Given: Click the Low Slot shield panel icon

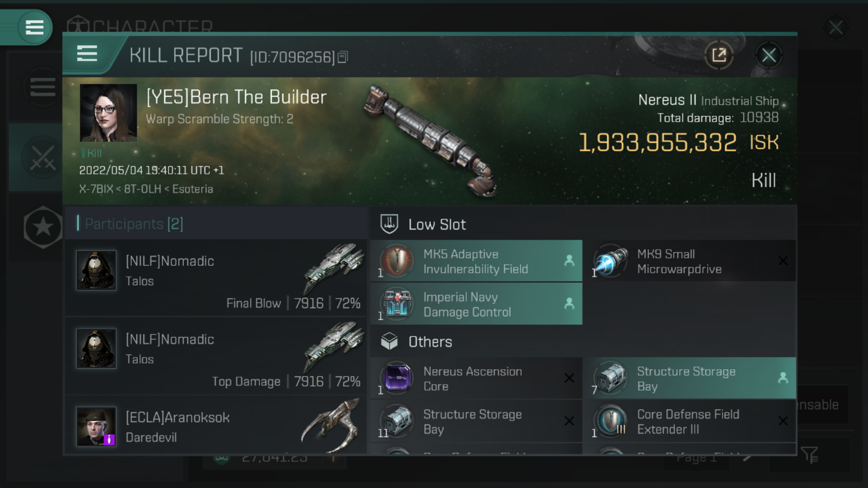Looking at the screenshot, I should (x=388, y=224).
